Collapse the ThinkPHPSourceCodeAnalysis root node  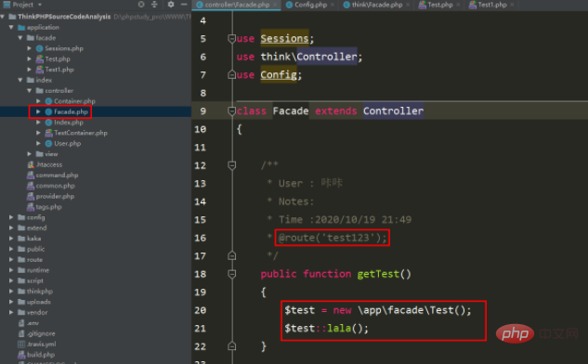tap(3, 17)
